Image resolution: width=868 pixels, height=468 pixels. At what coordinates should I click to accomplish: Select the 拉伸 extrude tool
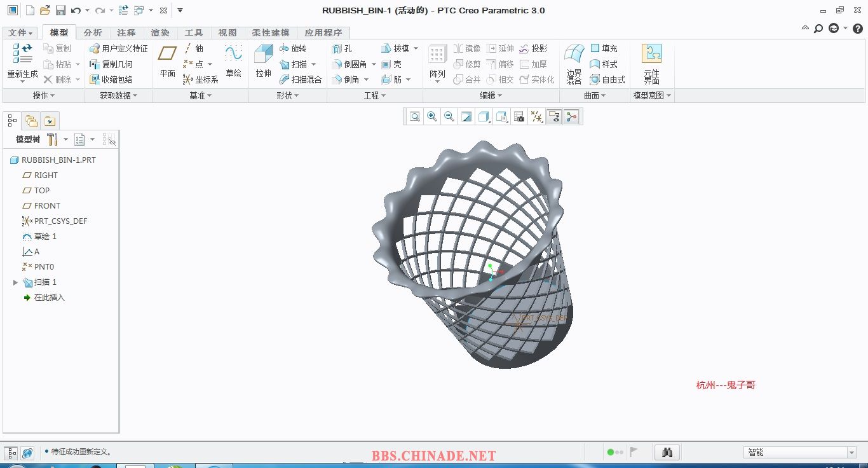(263, 62)
